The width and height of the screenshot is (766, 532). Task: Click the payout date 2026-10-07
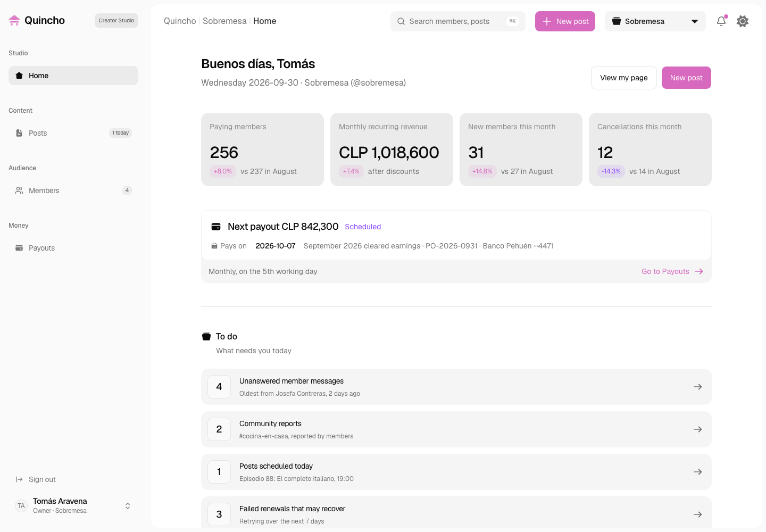click(x=276, y=246)
